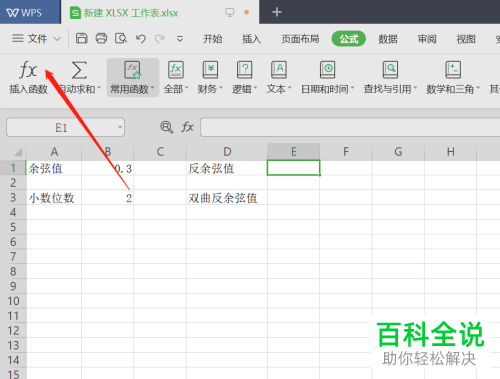Expand the AutoSum (自动求和) dropdown arrow
The image size is (500, 379).
pyautogui.click(x=99, y=88)
